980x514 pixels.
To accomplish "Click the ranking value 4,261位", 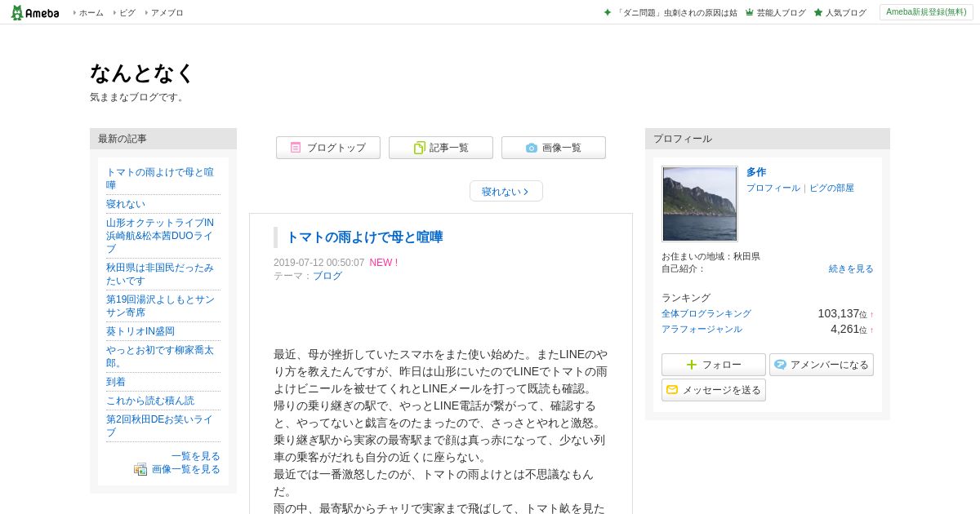I will pyautogui.click(x=849, y=329).
